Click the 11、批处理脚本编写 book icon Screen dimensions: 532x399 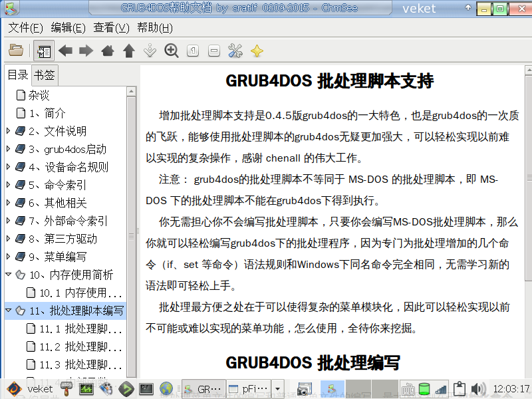[x=21, y=311]
